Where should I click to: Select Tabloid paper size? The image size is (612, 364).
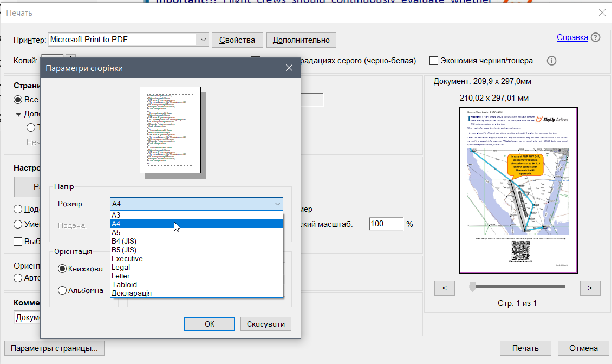[196, 284]
